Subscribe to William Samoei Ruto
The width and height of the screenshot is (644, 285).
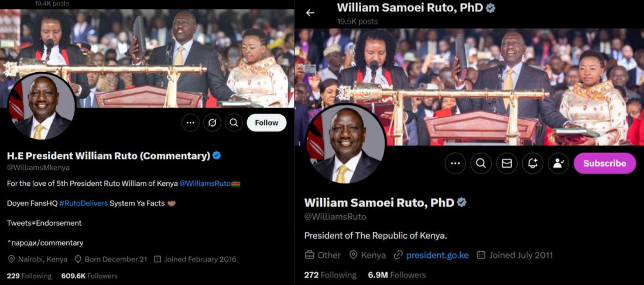pyautogui.click(x=605, y=163)
